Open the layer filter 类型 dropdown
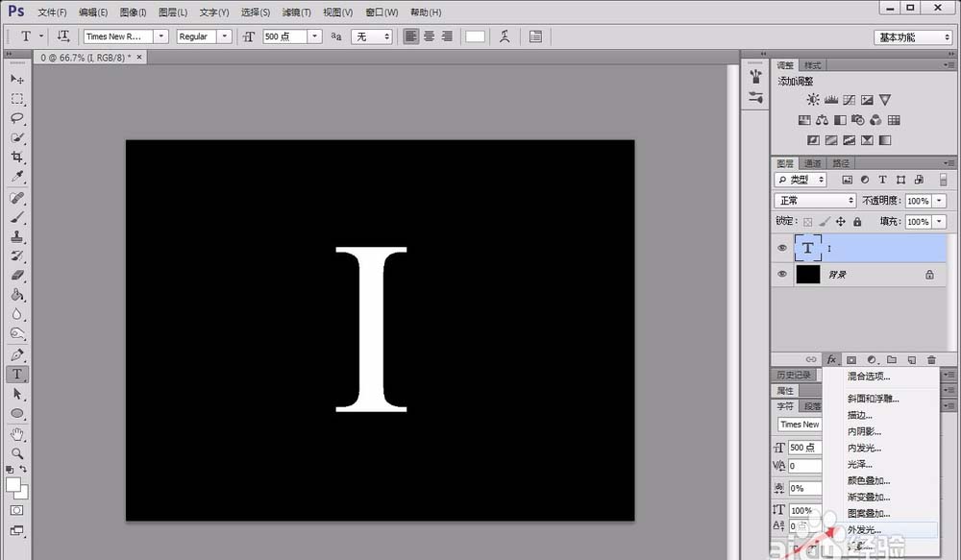This screenshot has width=961, height=560. 801,180
